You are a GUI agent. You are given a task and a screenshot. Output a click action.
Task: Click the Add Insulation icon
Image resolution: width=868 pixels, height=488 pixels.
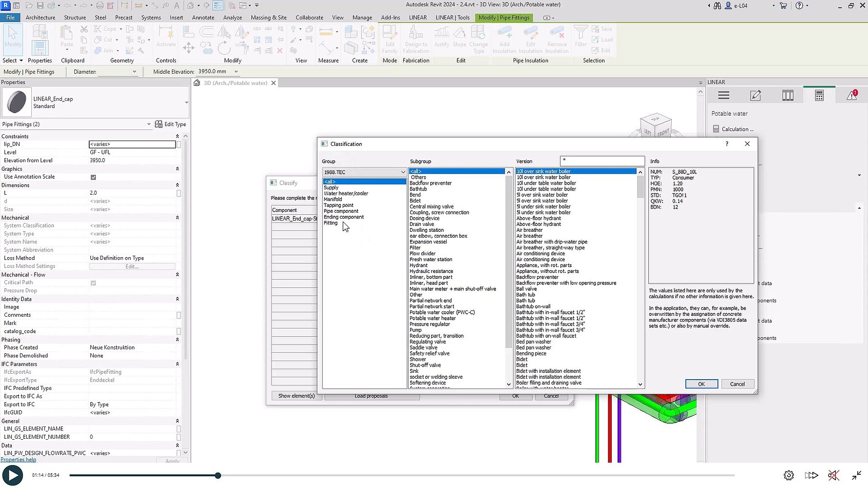[x=504, y=39]
